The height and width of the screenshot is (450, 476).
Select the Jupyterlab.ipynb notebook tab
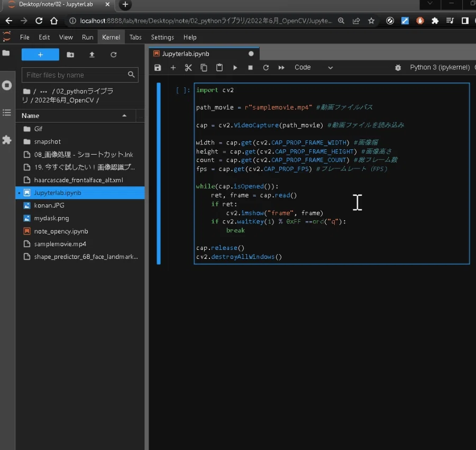[204, 54]
